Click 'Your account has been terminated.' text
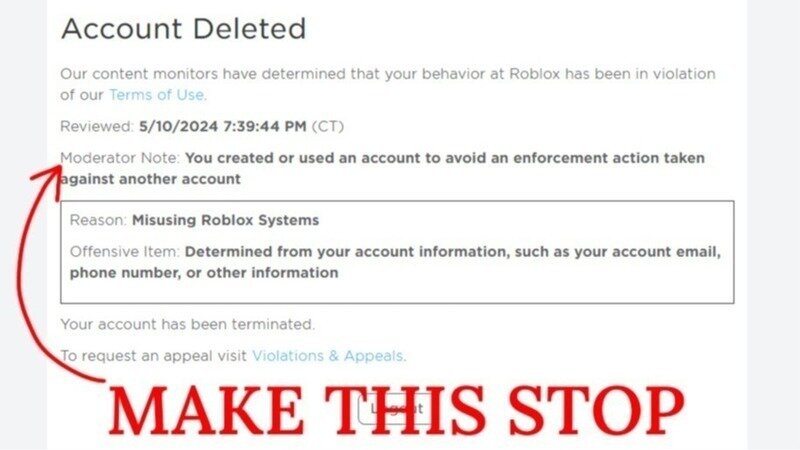 188,324
